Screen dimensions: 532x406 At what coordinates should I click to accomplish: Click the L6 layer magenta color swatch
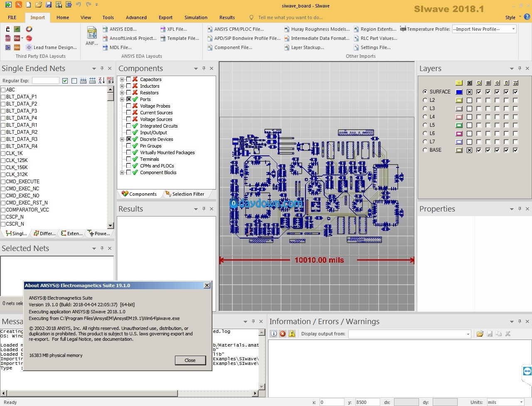tap(459, 133)
